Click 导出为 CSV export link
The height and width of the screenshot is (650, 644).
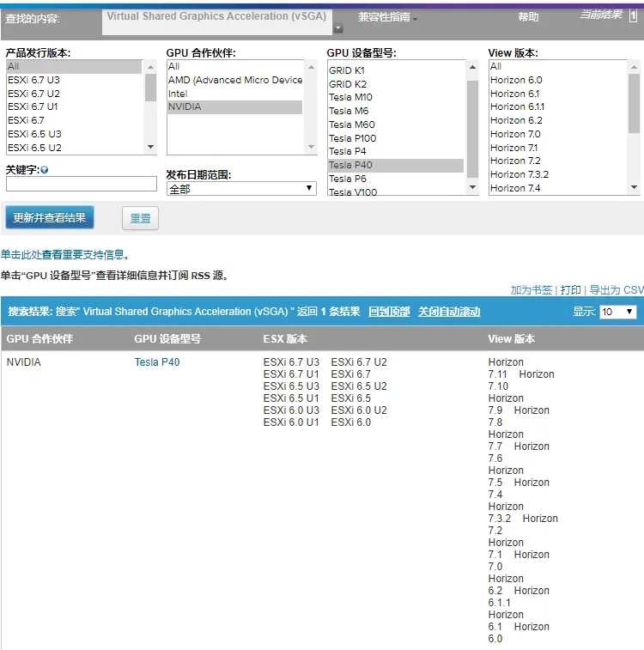(x=617, y=289)
